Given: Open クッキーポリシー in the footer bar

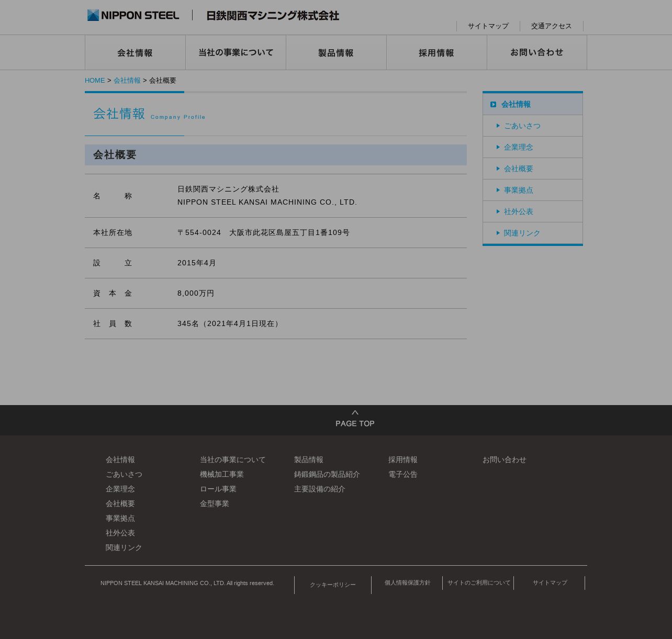Looking at the screenshot, I should pyautogui.click(x=333, y=585).
